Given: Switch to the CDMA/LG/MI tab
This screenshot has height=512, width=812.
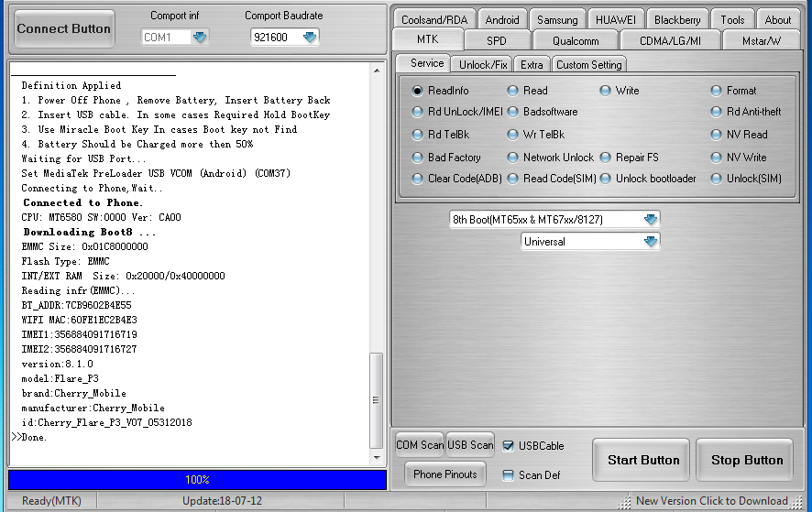Looking at the screenshot, I should [670, 40].
